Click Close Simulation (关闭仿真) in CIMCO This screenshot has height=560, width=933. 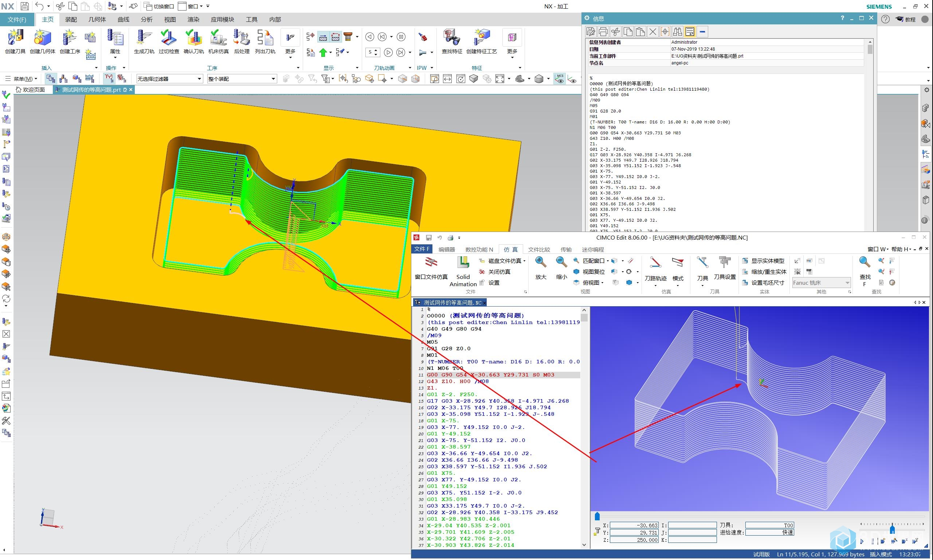[495, 272]
